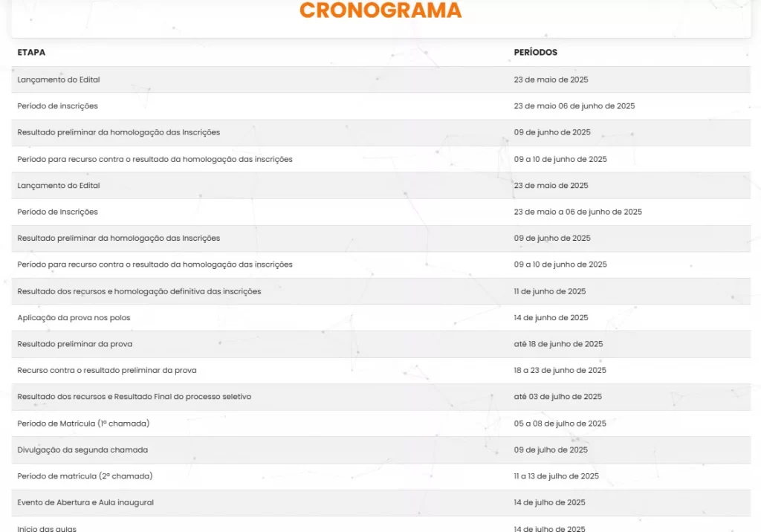Click the '05 a 08 de julho de 2025' cell

pos(560,424)
